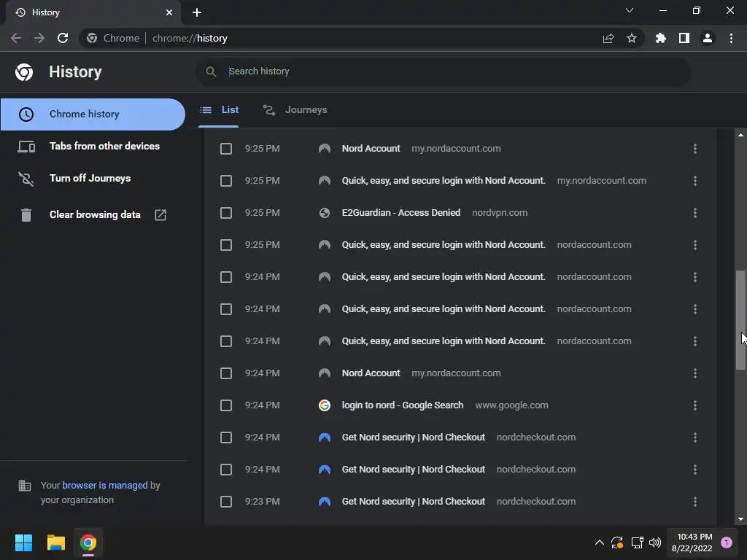
Task: Switch to the List tab
Action: (219, 110)
